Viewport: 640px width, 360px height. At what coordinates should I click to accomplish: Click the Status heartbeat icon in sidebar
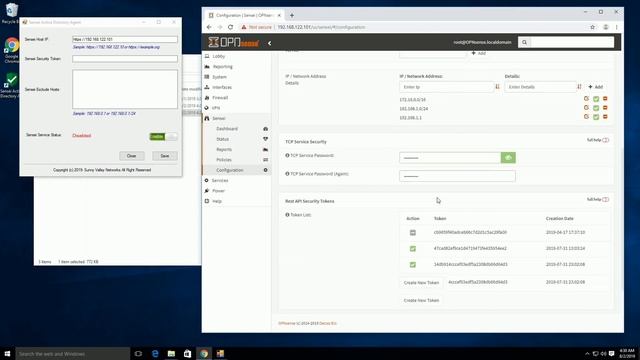265,139
